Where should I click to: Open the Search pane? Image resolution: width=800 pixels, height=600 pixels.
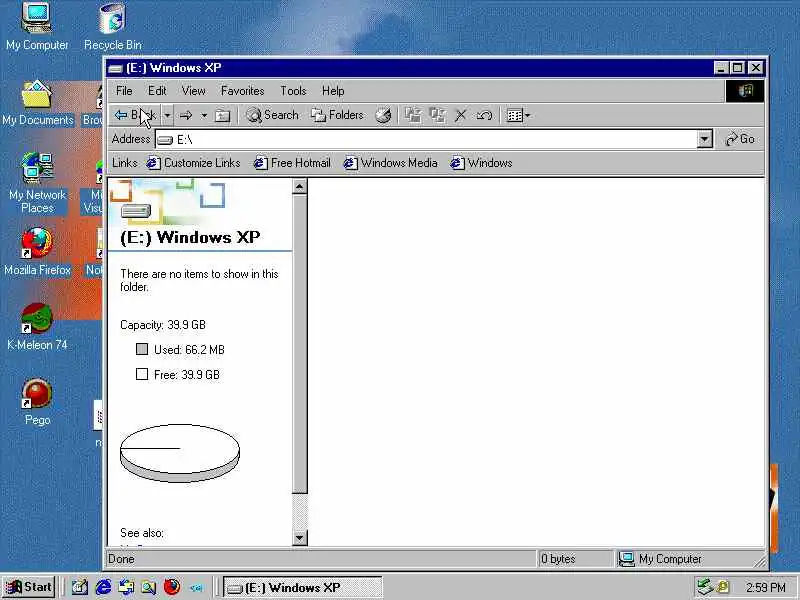point(272,115)
